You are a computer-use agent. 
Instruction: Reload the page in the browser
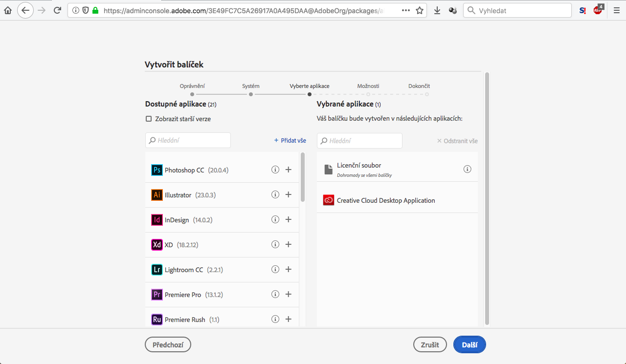[57, 10]
